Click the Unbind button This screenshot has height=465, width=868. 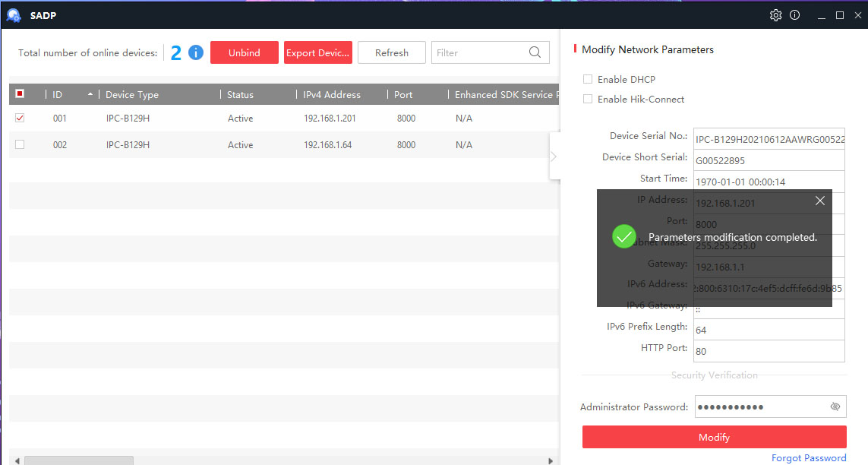(244, 52)
